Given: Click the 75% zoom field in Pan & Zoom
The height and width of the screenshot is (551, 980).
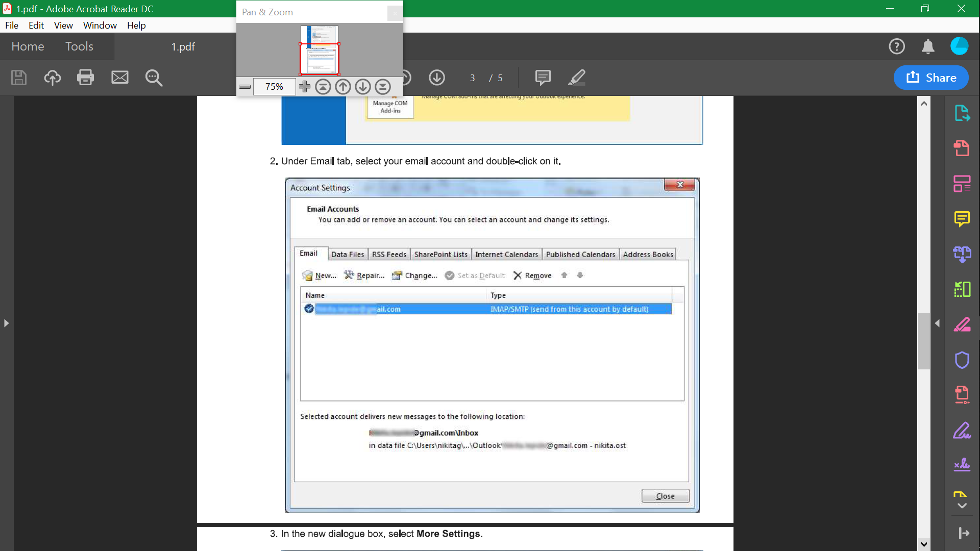Looking at the screenshot, I should pos(274,87).
